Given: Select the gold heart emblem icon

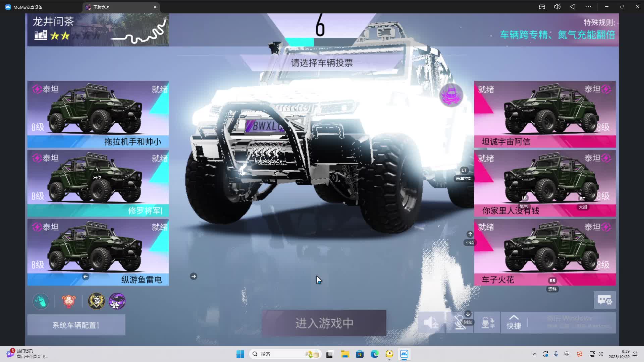Looking at the screenshot, I should [x=96, y=301].
